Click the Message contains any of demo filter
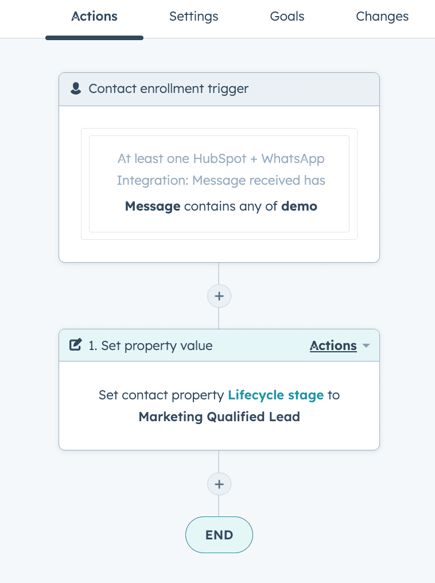The height and width of the screenshot is (583, 435). coord(221,206)
